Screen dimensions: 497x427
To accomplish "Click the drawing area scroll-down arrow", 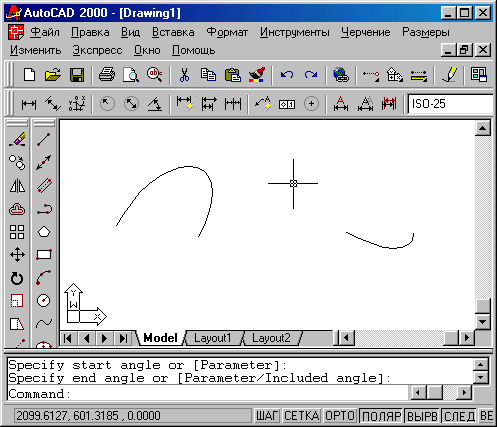I will [483, 322].
